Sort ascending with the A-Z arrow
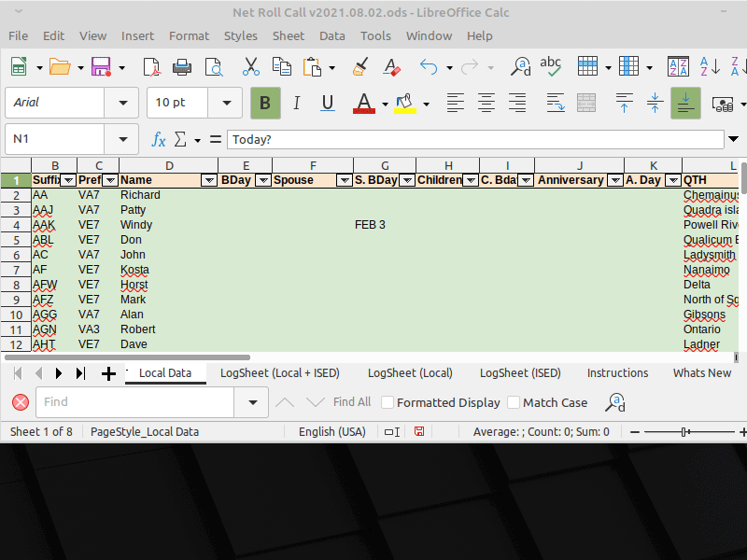Screen dimensions: 747x560 (710, 66)
